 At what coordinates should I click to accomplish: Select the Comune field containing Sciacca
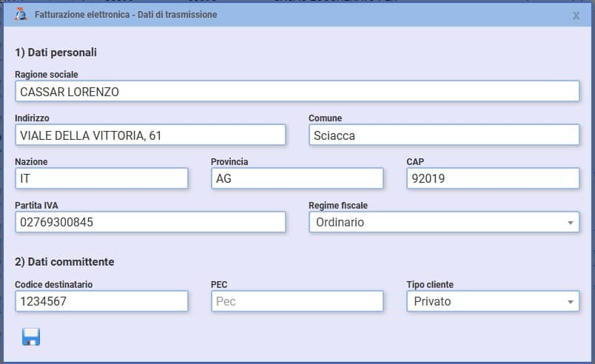(443, 135)
